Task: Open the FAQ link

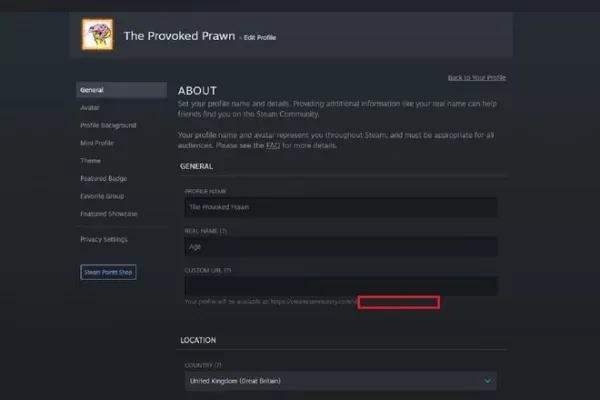Action: pyautogui.click(x=273, y=145)
